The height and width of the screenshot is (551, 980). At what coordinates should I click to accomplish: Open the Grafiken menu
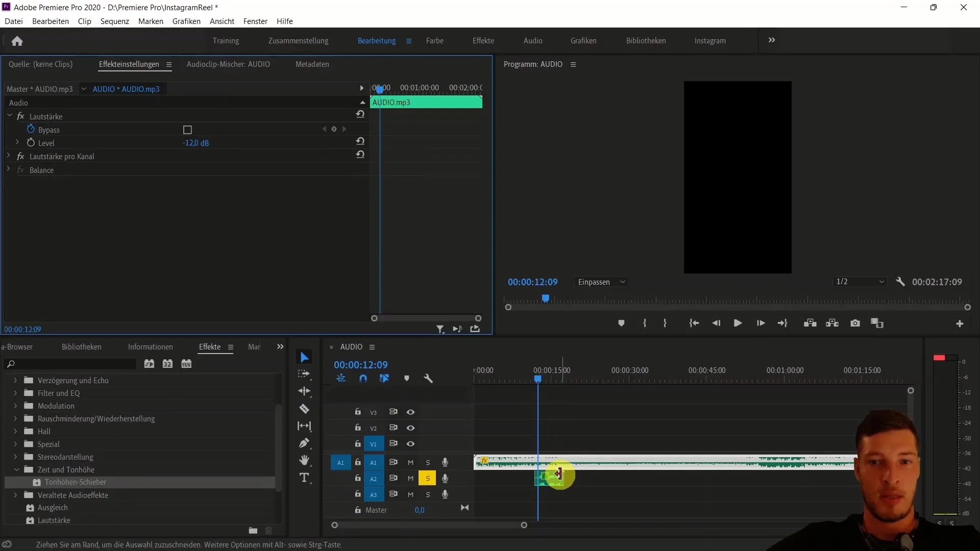(x=186, y=21)
